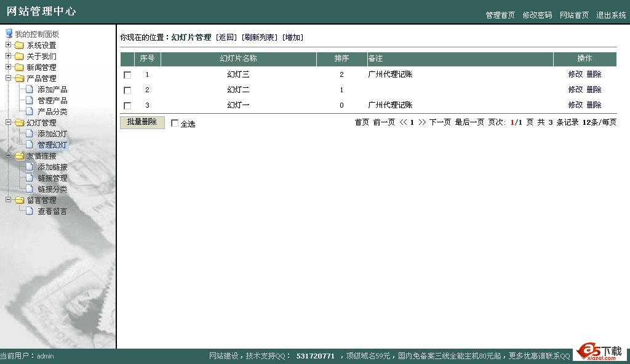Screen dimensions: 630x364
Task: Click the 友情连接 open folder icon
Action: (x=19, y=156)
